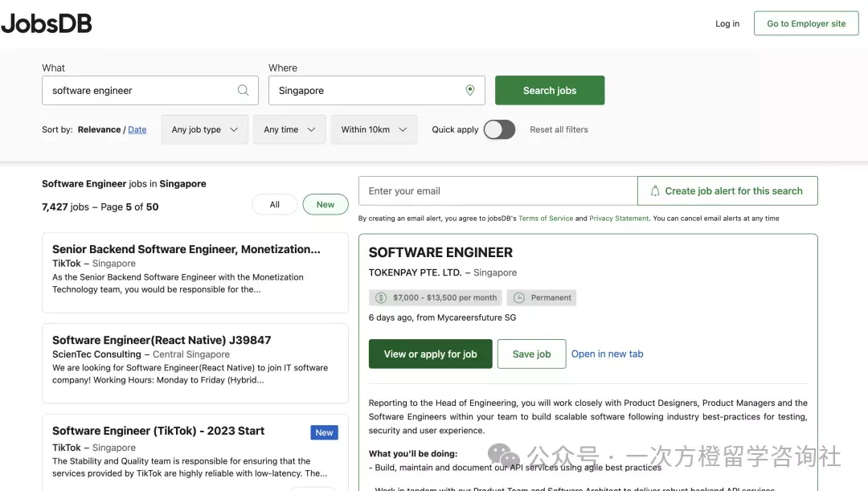The image size is (868, 491).
Task: Focus the Where location field
Action: click(376, 90)
